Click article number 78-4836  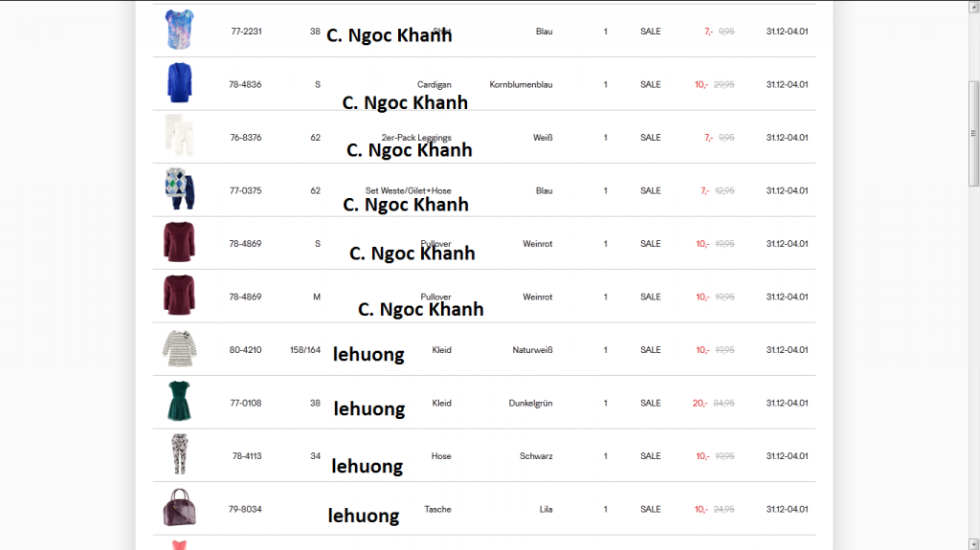(245, 84)
